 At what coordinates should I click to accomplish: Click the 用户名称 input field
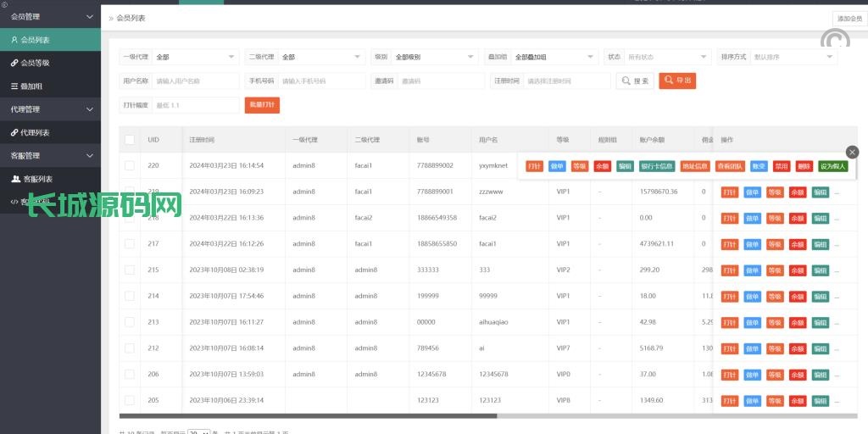coord(196,81)
